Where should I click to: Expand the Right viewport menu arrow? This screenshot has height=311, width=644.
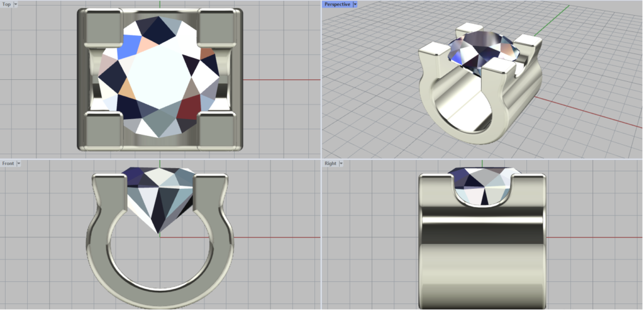click(x=341, y=163)
